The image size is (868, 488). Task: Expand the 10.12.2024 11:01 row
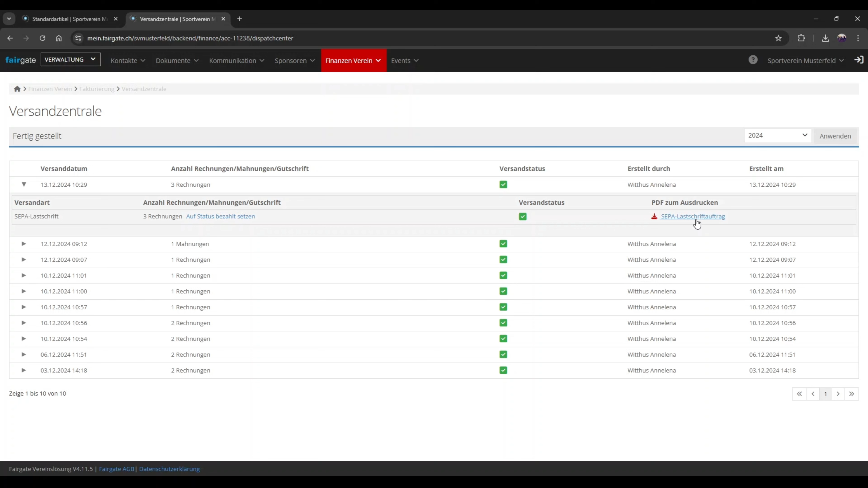click(x=24, y=275)
